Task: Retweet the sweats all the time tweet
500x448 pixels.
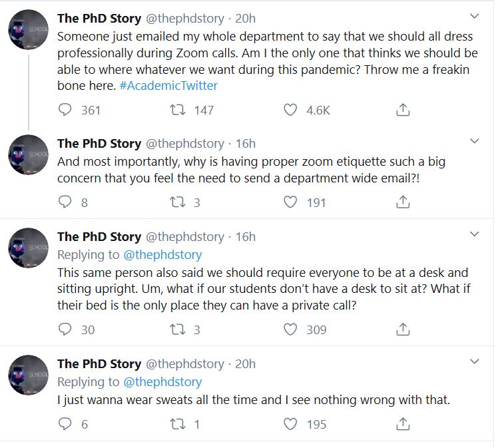Action: (178, 423)
